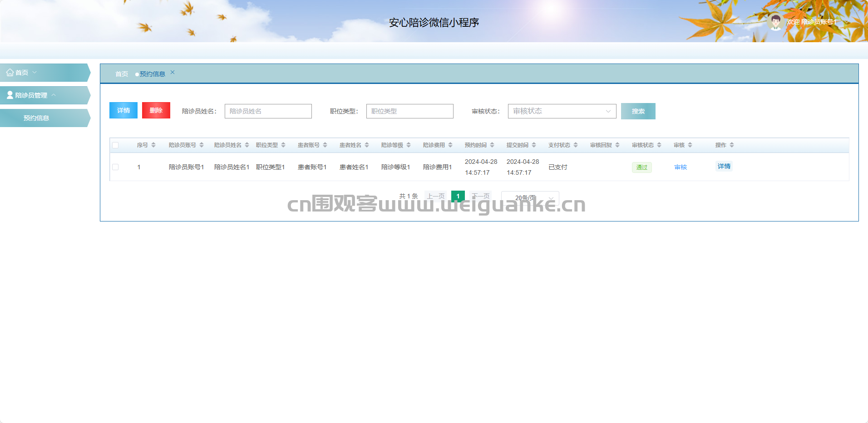This screenshot has width=868, height=423.
Task: Open the 20条/页 page size dropdown
Action: pyautogui.click(x=530, y=198)
